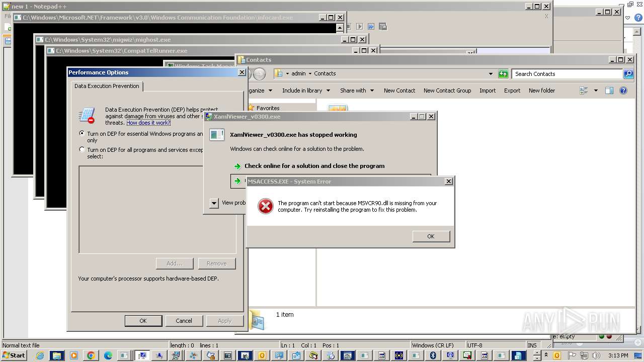Click the green arrow beside Check online
Screen dimensions: 644x362
pyautogui.click(x=237, y=166)
